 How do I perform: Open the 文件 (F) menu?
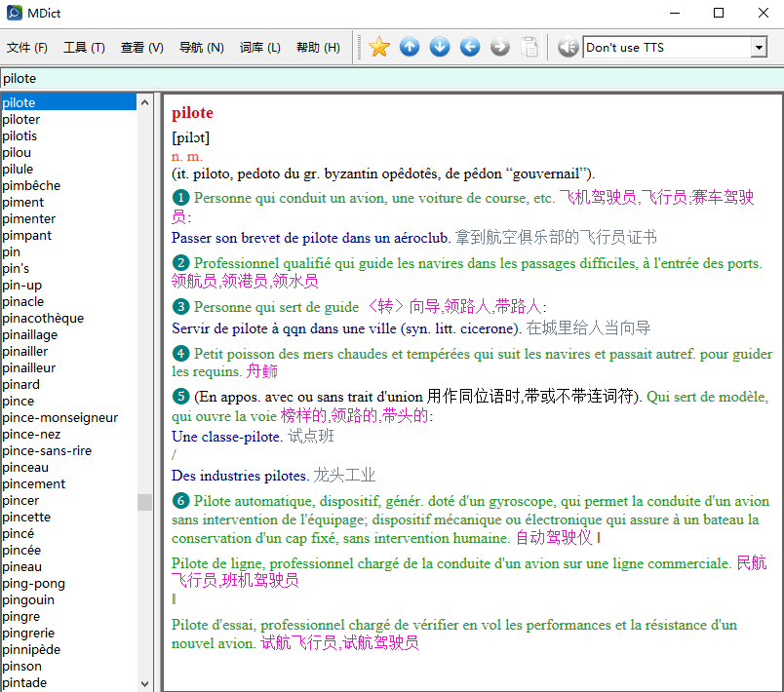pos(27,48)
